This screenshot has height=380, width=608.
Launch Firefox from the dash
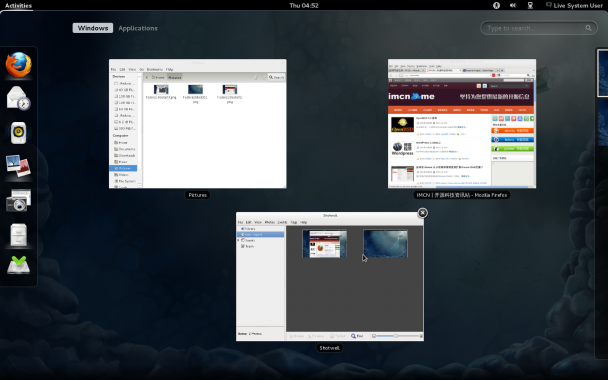(x=19, y=65)
